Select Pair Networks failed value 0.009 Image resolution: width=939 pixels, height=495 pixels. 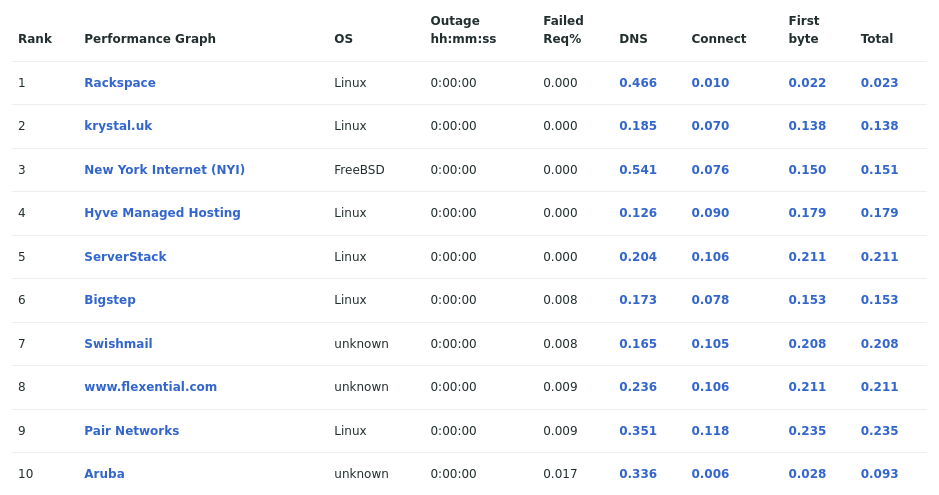click(560, 430)
